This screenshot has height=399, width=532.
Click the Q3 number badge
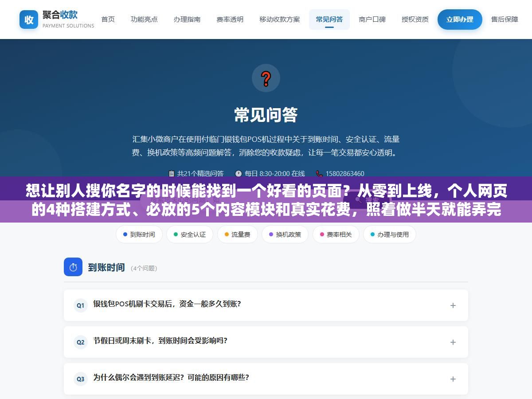pos(81,379)
